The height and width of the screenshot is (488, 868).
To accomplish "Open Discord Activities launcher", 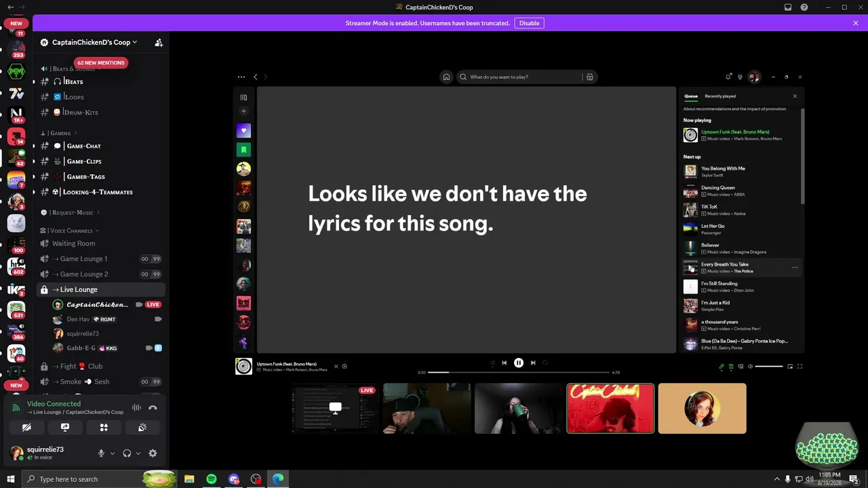I will [x=104, y=428].
